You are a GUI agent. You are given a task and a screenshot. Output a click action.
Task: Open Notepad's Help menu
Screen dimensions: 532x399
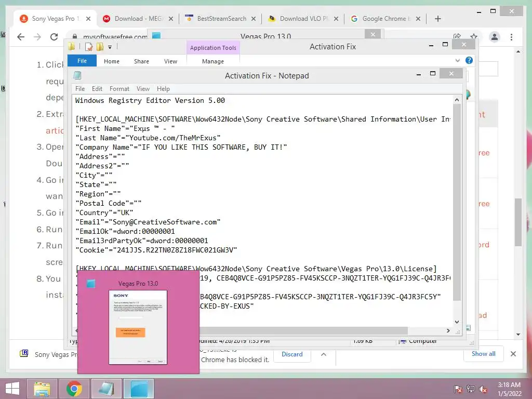[163, 88]
